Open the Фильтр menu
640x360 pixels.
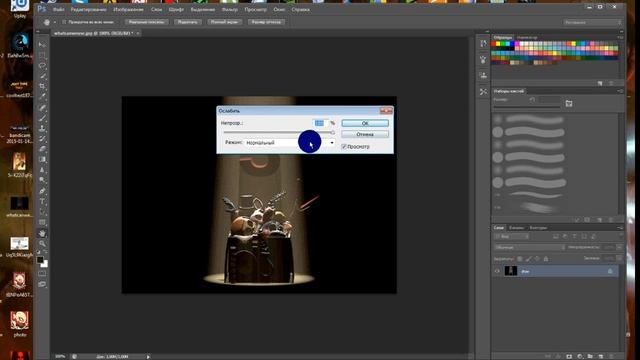tap(230, 9)
